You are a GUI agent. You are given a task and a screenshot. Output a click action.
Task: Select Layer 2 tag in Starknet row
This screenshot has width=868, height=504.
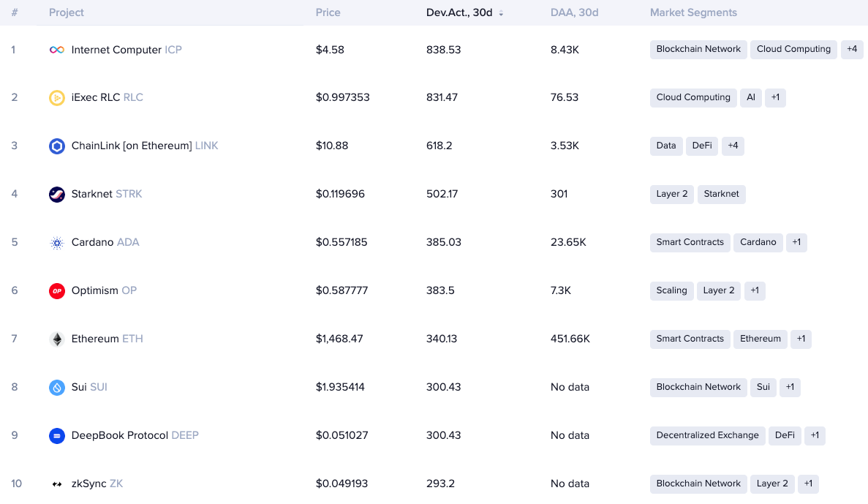[x=672, y=194]
